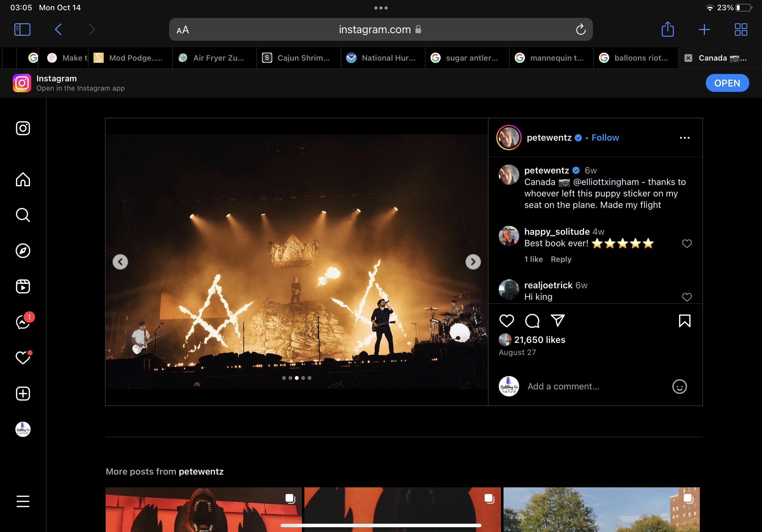Viewport: 762px width, 532px height.
Task: Focus the Add a comment field
Action: tap(596, 386)
